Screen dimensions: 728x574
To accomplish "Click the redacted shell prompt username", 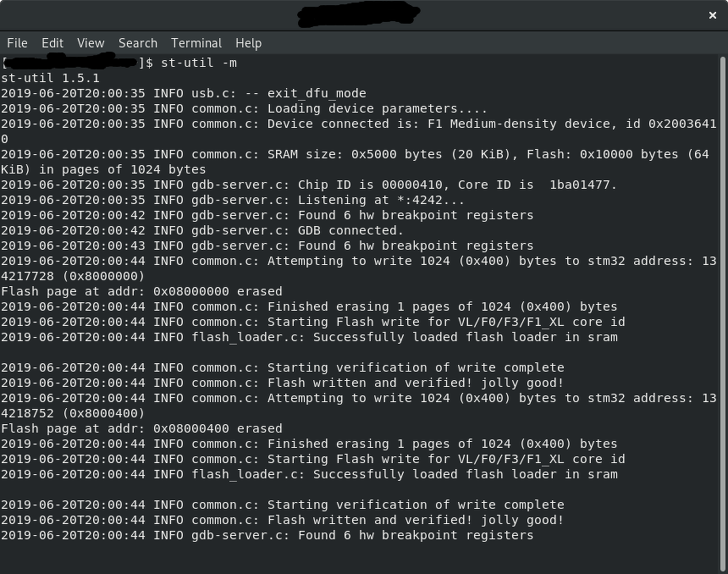I will (x=72, y=63).
